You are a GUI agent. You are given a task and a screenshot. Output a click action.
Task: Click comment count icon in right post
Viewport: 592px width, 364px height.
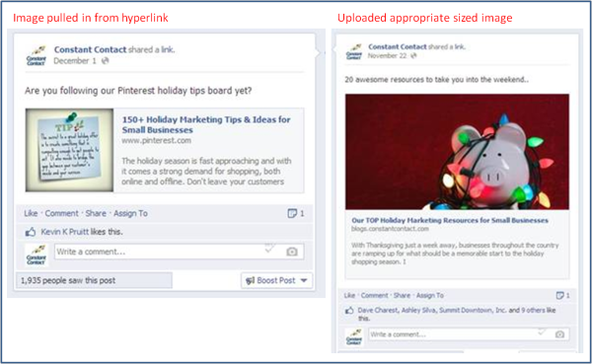[x=559, y=295]
